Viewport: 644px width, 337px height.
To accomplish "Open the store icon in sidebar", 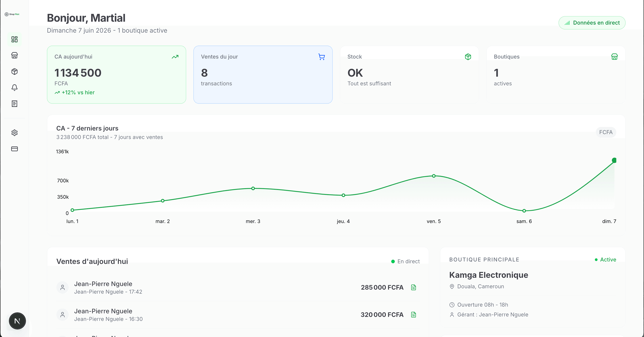I will click(15, 55).
